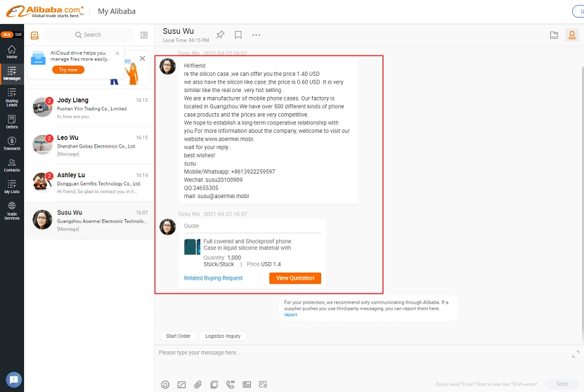This screenshot has width=584, height=392.
Task: Toggle the conversation list layout icon
Action: coord(144,35)
